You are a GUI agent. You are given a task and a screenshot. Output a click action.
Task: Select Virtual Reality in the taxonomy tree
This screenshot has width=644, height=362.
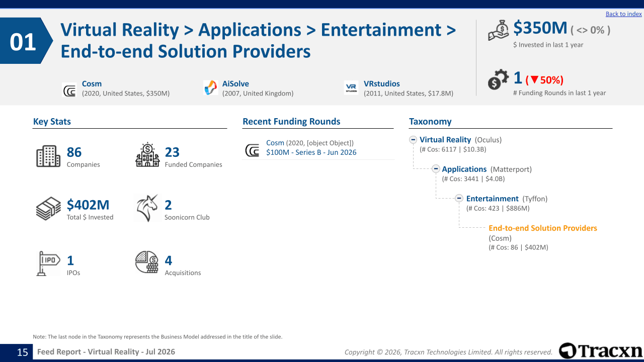445,140
